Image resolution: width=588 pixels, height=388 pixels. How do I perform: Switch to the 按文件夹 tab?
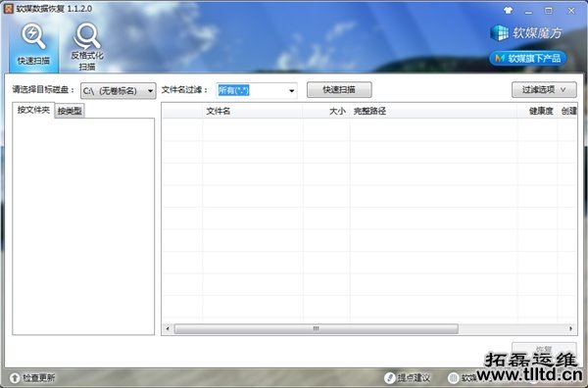(x=33, y=110)
